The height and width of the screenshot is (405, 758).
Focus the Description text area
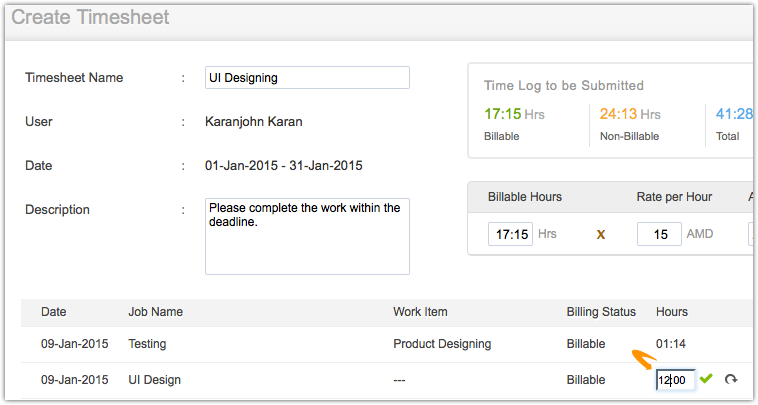307,236
